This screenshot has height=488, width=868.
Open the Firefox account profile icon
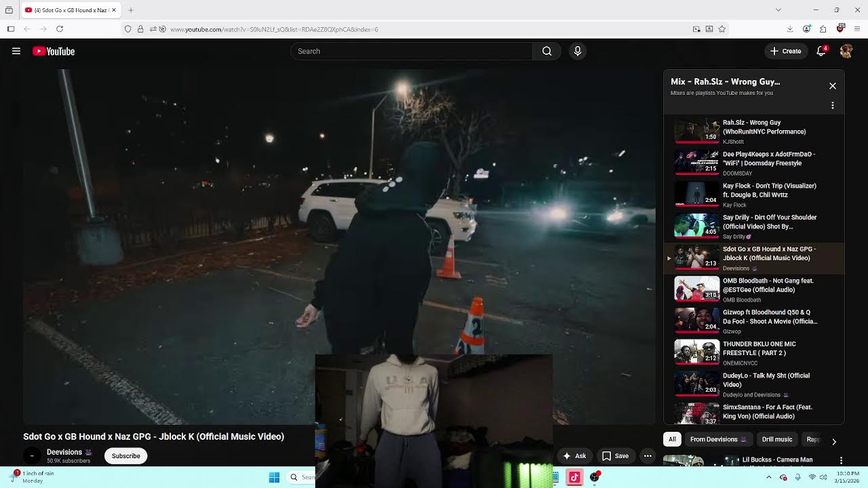tap(807, 29)
